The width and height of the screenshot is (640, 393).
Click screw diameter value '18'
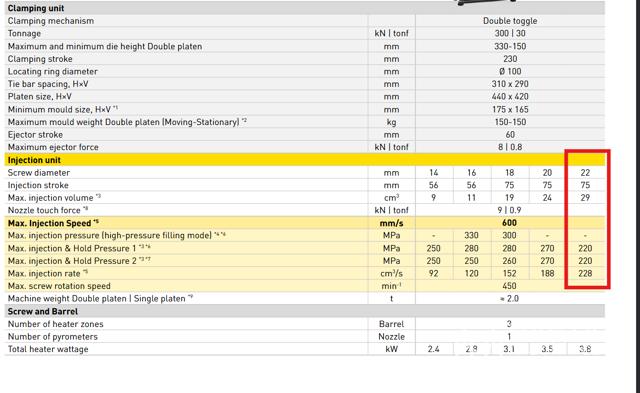509,173
